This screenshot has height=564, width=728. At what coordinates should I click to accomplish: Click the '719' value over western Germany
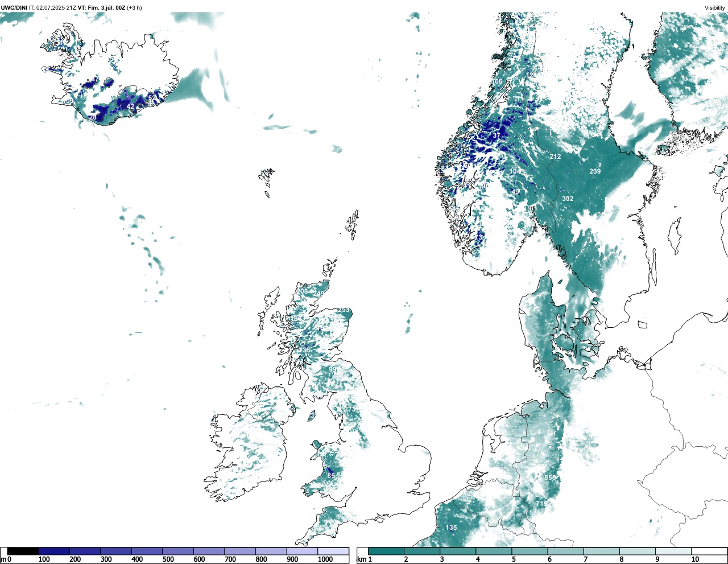click(541, 504)
